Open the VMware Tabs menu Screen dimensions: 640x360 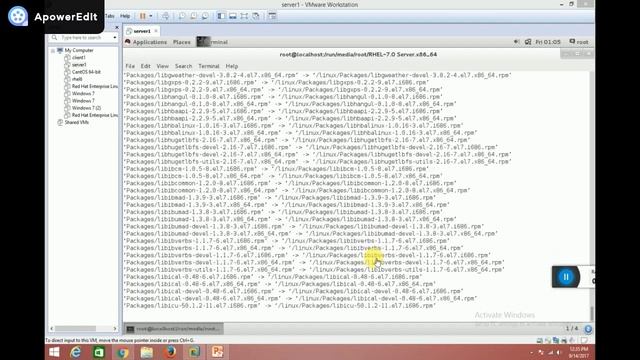coord(110,16)
